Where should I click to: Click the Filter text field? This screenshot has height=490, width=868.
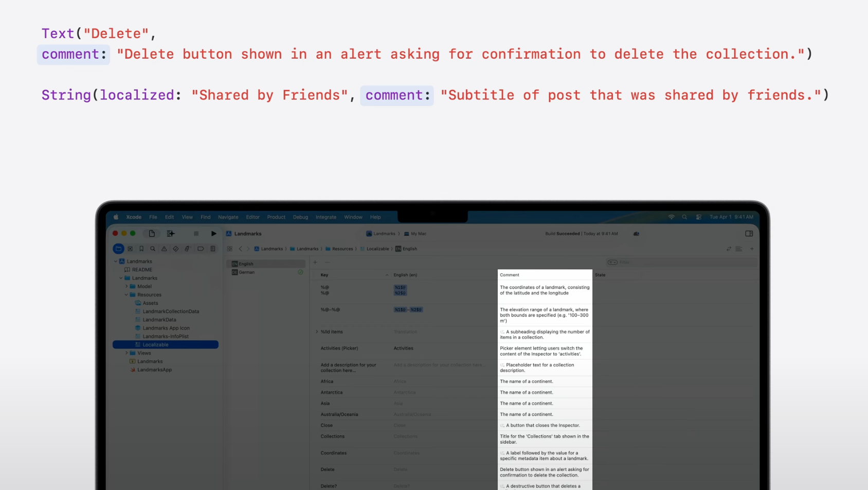pos(681,262)
